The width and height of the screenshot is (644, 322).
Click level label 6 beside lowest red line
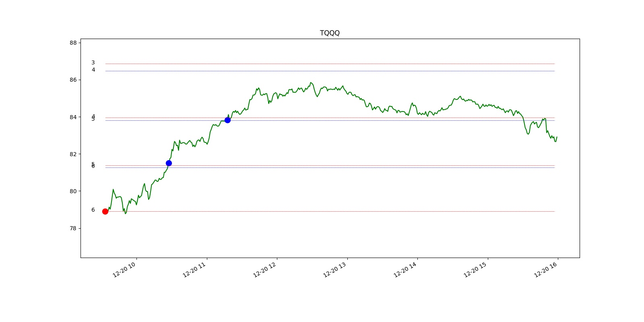[x=93, y=210]
